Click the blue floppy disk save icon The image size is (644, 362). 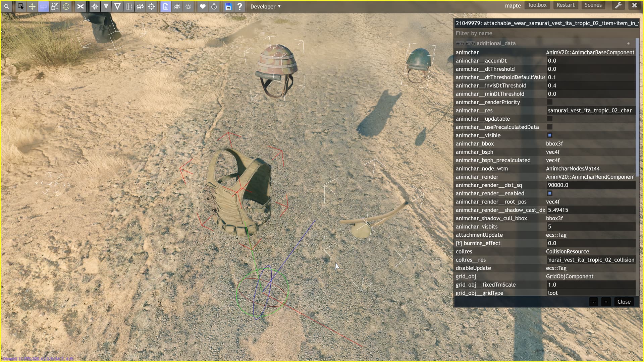pyautogui.click(x=228, y=6)
